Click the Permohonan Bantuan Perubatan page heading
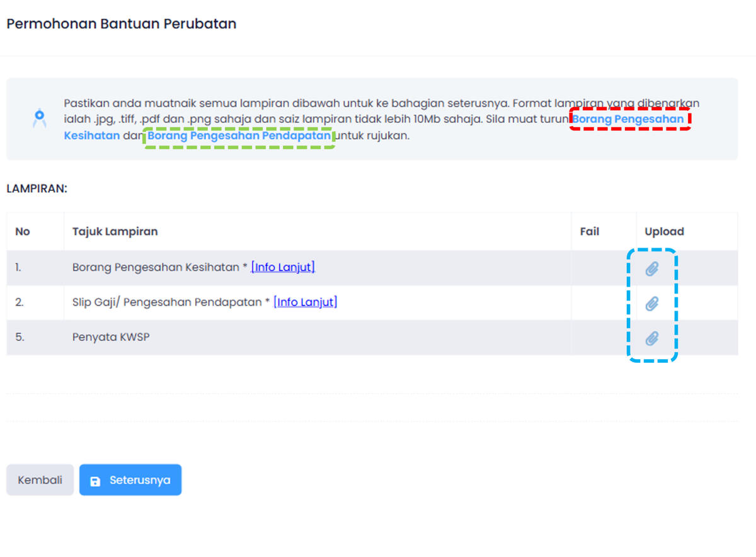The width and height of the screenshot is (756, 557). [122, 24]
